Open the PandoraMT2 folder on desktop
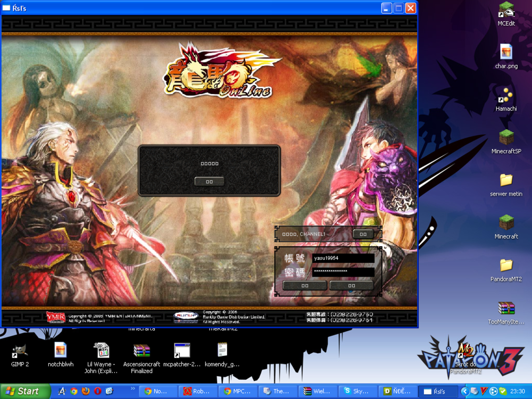532x399 pixels. (x=506, y=270)
